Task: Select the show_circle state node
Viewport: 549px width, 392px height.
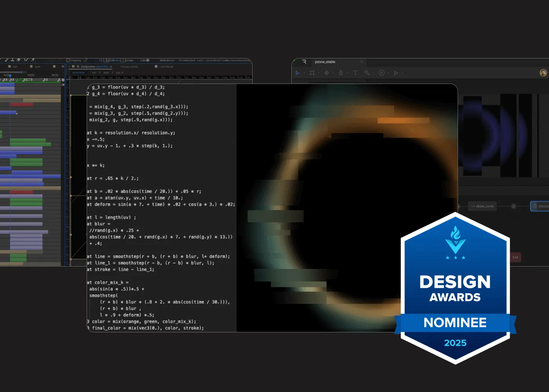Action: tap(483, 206)
